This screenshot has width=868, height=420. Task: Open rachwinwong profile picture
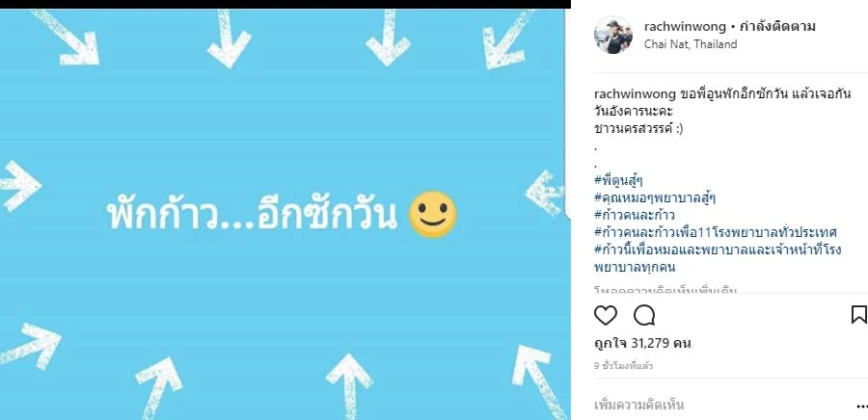(612, 35)
